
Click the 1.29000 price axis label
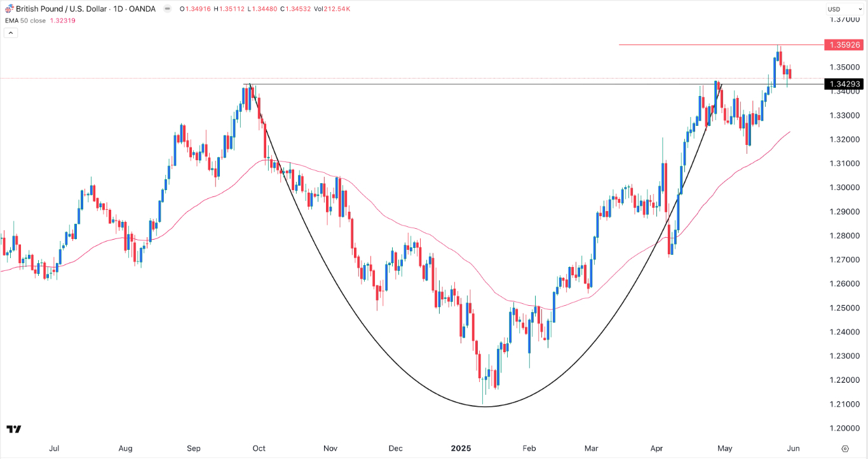[x=844, y=212]
